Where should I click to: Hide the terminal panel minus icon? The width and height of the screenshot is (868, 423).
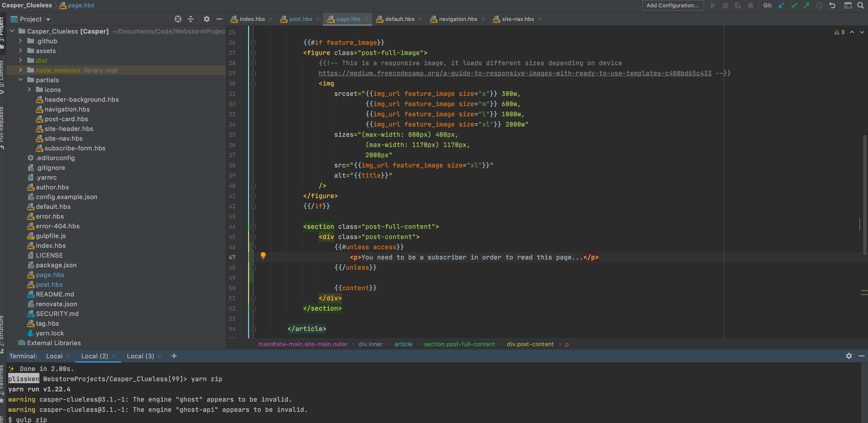(861, 356)
